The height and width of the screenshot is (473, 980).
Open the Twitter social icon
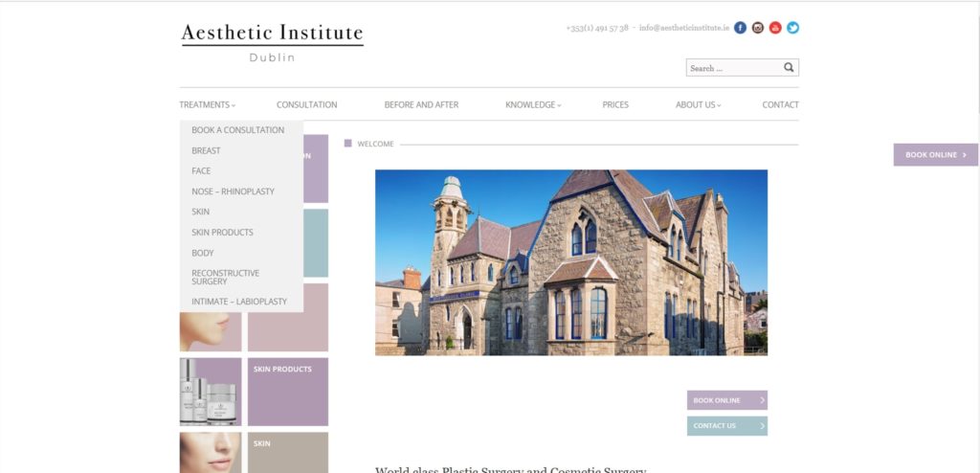click(792, 28)
